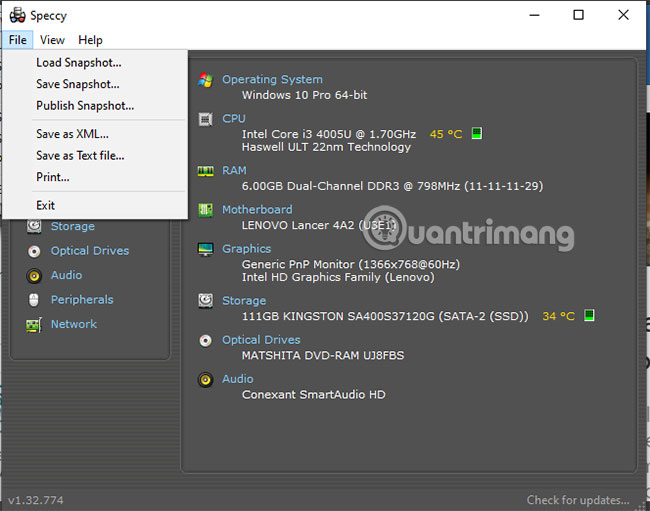Open Audio section in sidebar
This screenshot has height=511, width=650.
click(x=66, y=275)
